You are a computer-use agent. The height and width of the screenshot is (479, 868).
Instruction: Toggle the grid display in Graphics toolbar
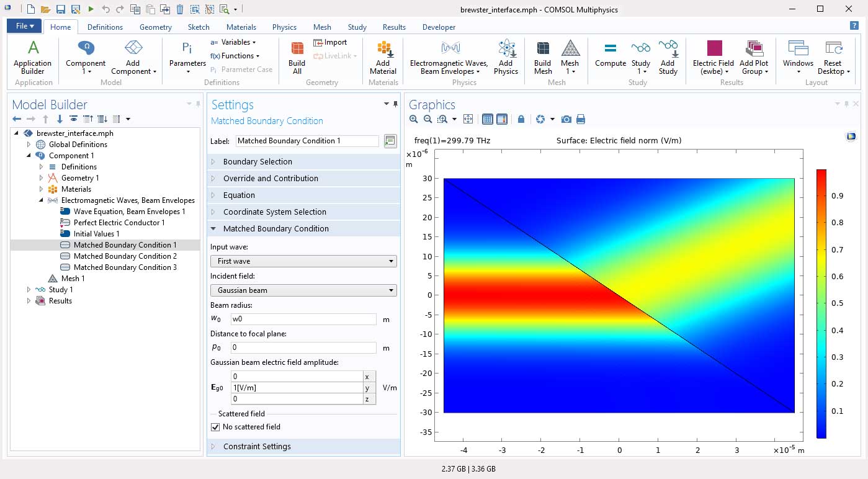[x=487, y=119]
